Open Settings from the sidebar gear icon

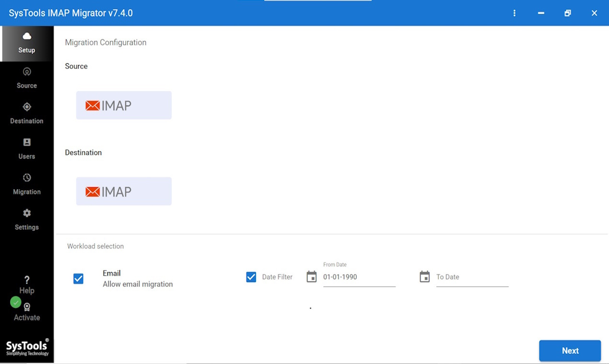26,213
